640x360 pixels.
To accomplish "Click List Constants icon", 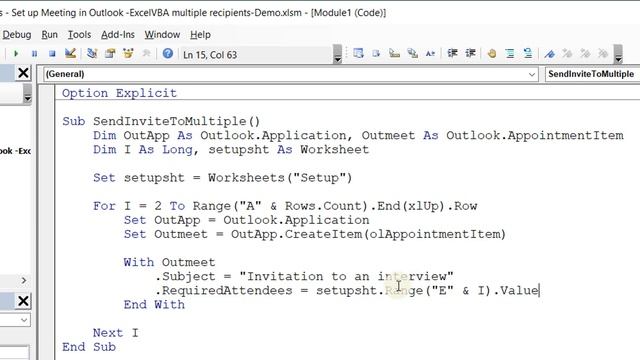I will (x=376, y=53).
